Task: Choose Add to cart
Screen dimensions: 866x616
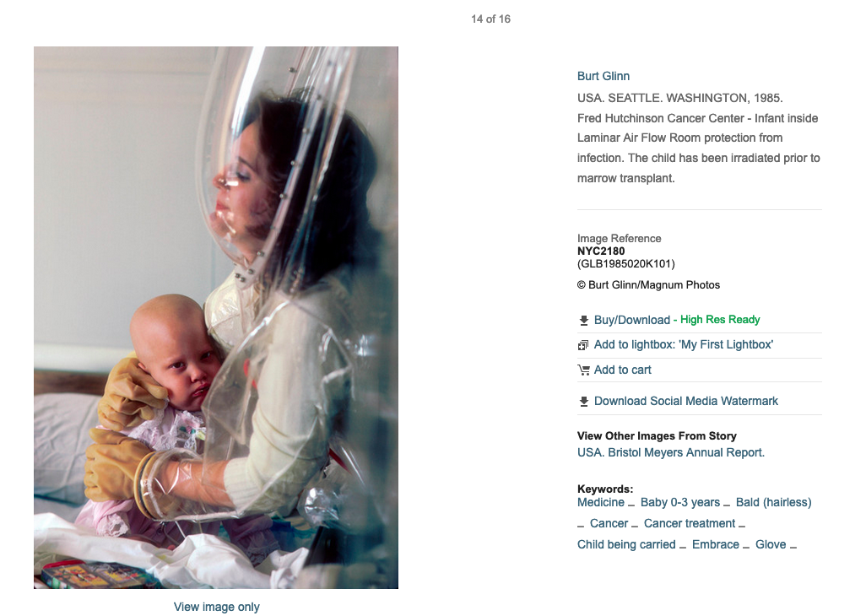Action: [x=622, y=370]
